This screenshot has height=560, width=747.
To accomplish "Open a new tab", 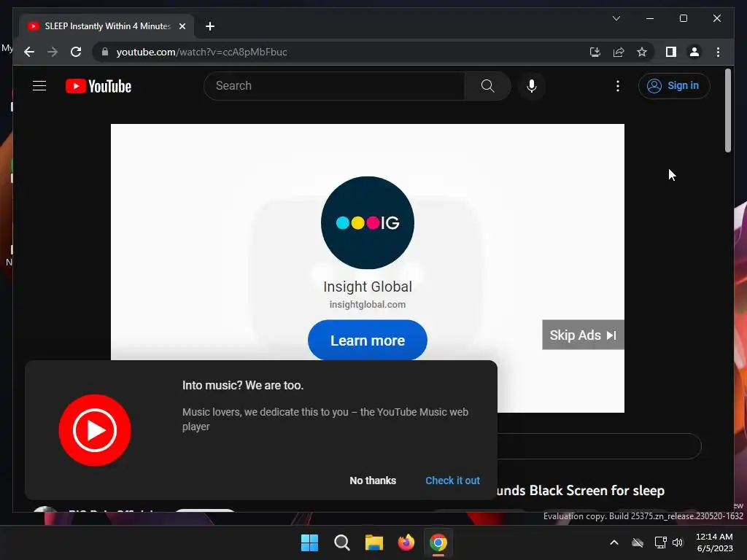I will click(x=210, y=26).
